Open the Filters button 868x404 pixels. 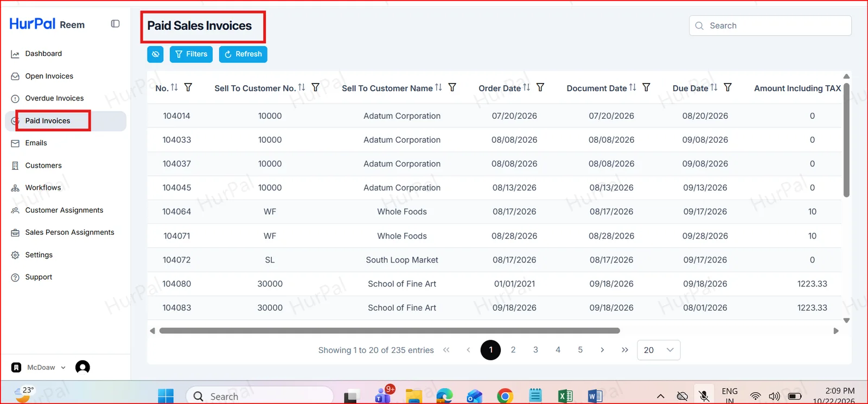191,54
